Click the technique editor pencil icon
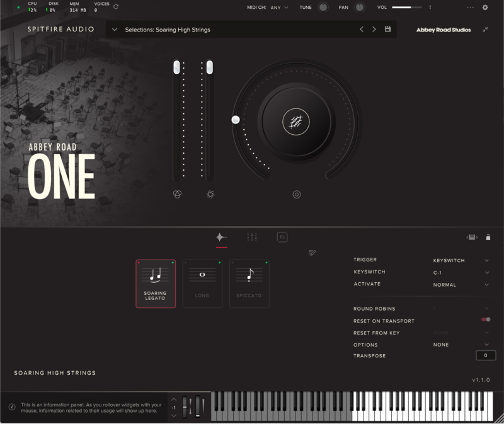The image size is (504, 424). (x=312, y=253)
